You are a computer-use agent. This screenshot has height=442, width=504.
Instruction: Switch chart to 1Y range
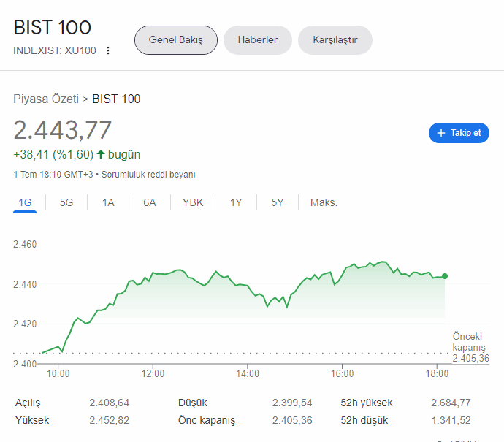[236, 202]
